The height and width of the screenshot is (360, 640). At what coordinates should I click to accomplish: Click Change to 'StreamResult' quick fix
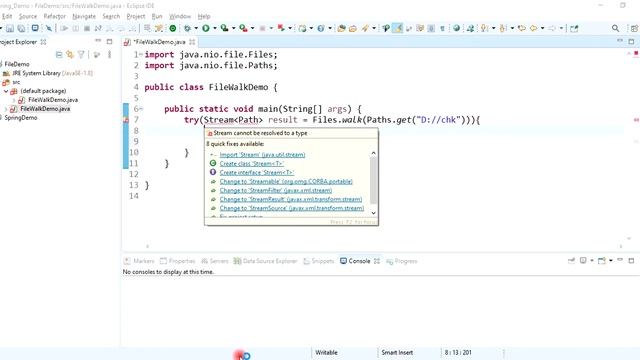pos(291,200)
